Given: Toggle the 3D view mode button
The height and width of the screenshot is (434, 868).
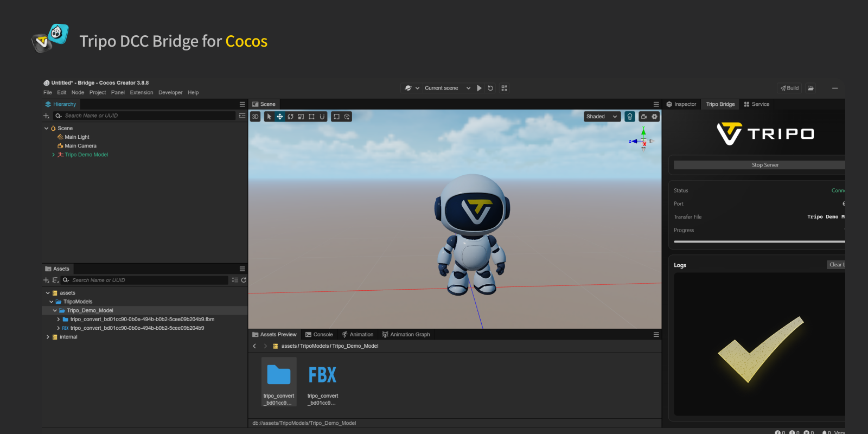Looking at the screenshot, I should coord(256,117).
